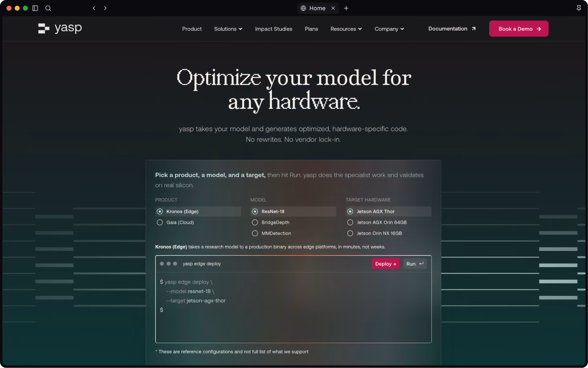The width and height of the screenshot is (588, 368).
Task: Click the '--model resnet-18' command line
Action: pos(190,291)
